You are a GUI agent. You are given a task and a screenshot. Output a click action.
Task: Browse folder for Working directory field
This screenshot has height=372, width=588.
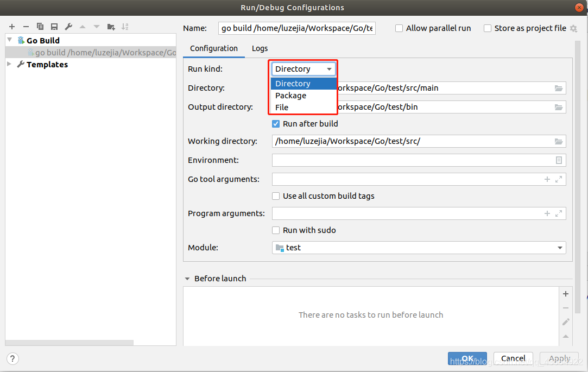559,141
